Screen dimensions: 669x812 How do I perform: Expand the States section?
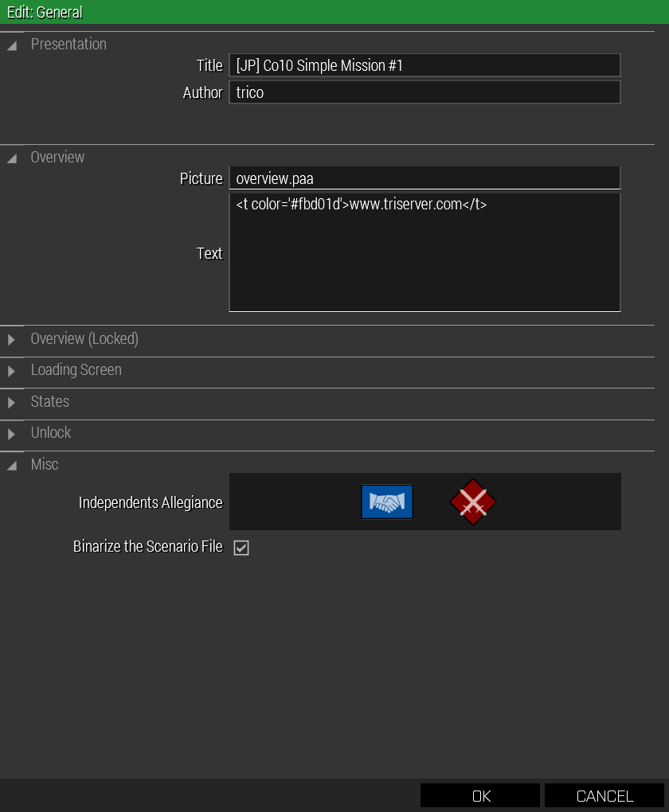(11, 403)
